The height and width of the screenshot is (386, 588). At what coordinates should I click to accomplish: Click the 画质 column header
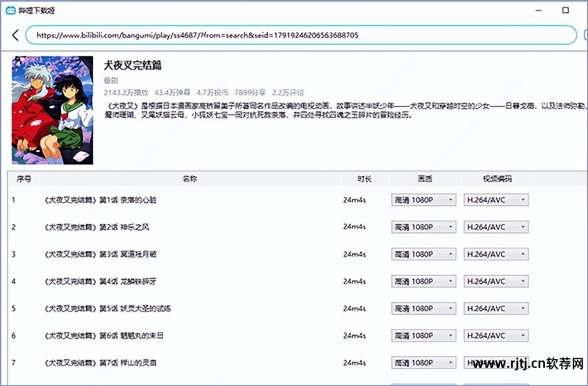(425, 179)
